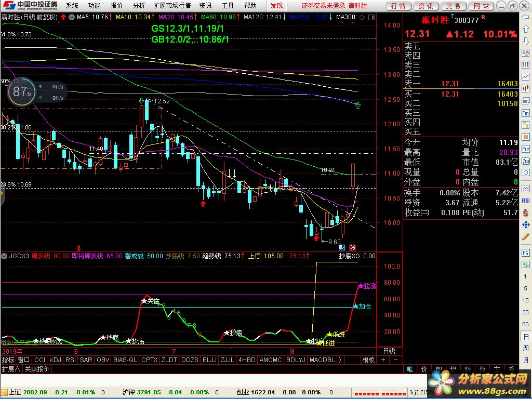Select the BIAS-QL indicator tab

[x=125, y=360]
